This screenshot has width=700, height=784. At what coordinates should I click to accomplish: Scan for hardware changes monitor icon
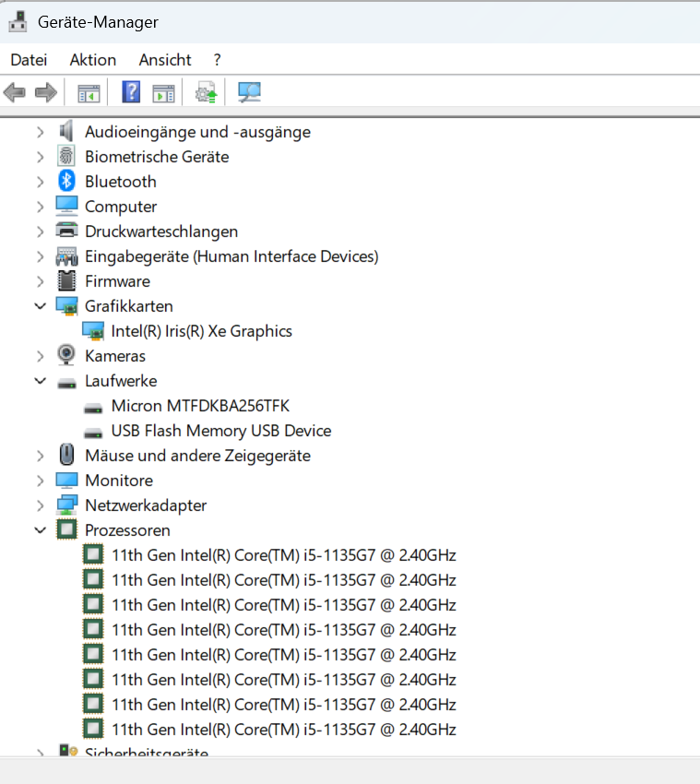click(249, 92)
